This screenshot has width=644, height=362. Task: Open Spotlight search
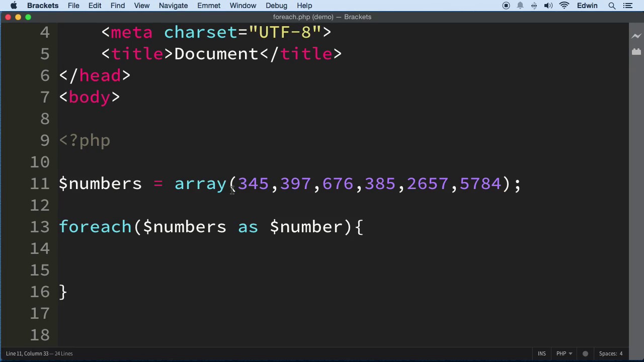[612, 6]
